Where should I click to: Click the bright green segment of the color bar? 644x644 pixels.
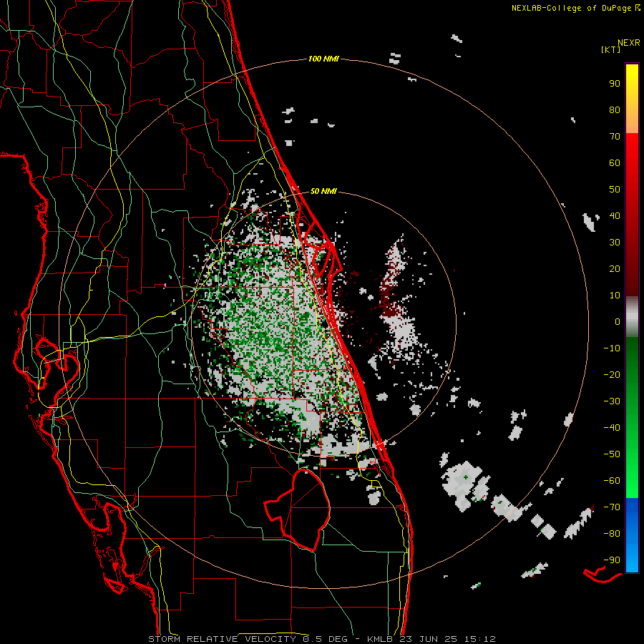[632, 472]
